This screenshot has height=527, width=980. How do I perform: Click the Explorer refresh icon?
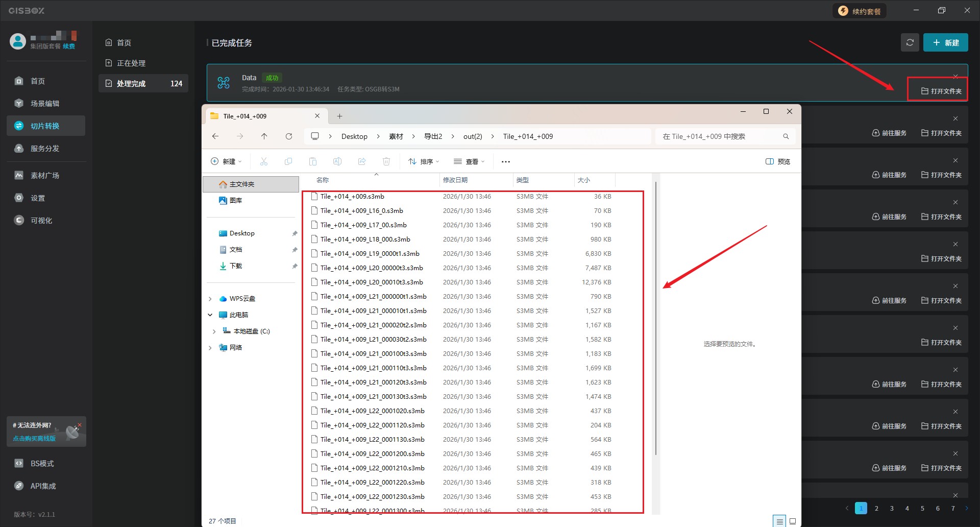289,136
